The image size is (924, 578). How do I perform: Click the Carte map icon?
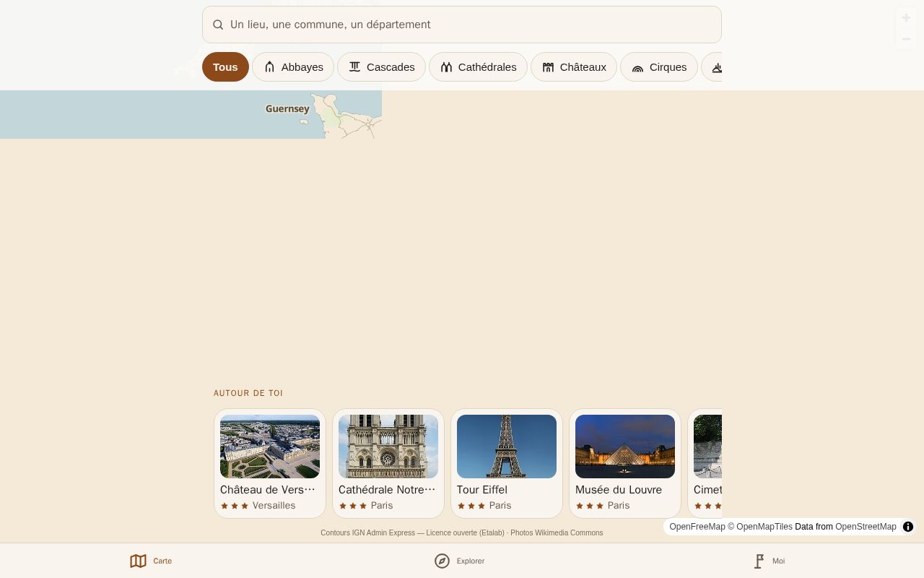coord(138,561)
